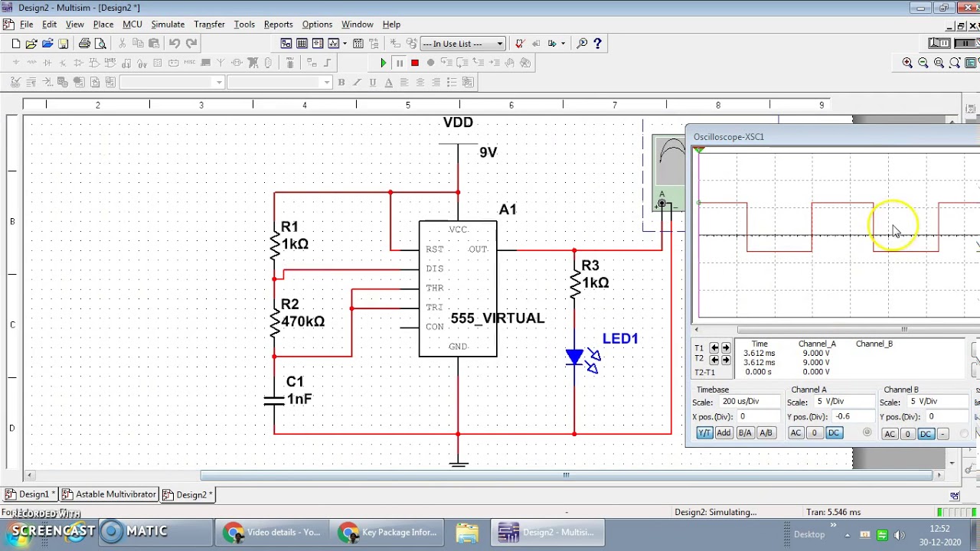Viewport: 980px width, 551px height.
Task: Click the Align left text icon
Action: pos(404,82)
